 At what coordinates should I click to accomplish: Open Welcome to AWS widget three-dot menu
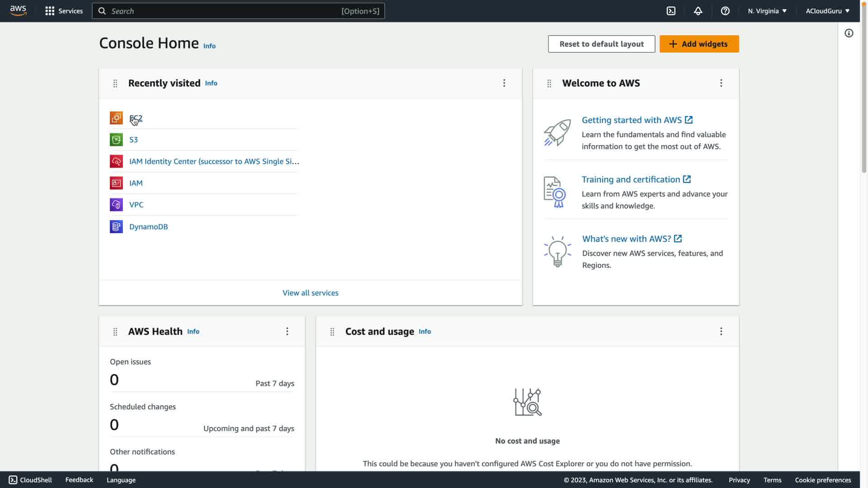tap(721, 83)
